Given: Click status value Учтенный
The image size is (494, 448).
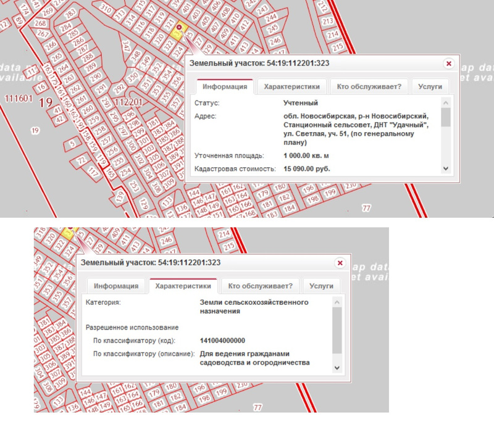Looking at the screenshot, I should coord(301,103).
